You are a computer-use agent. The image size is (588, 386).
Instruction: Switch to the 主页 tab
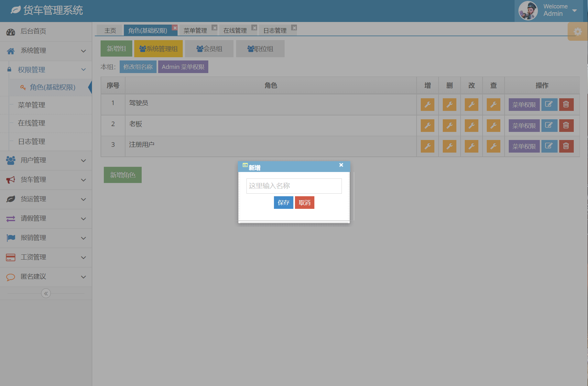click(x=110, y=30)
